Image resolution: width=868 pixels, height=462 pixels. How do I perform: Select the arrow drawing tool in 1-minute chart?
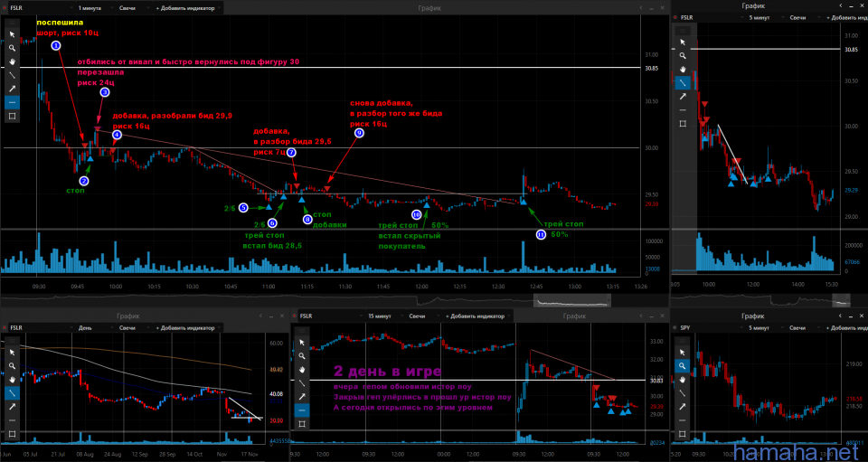coord(12,89)
